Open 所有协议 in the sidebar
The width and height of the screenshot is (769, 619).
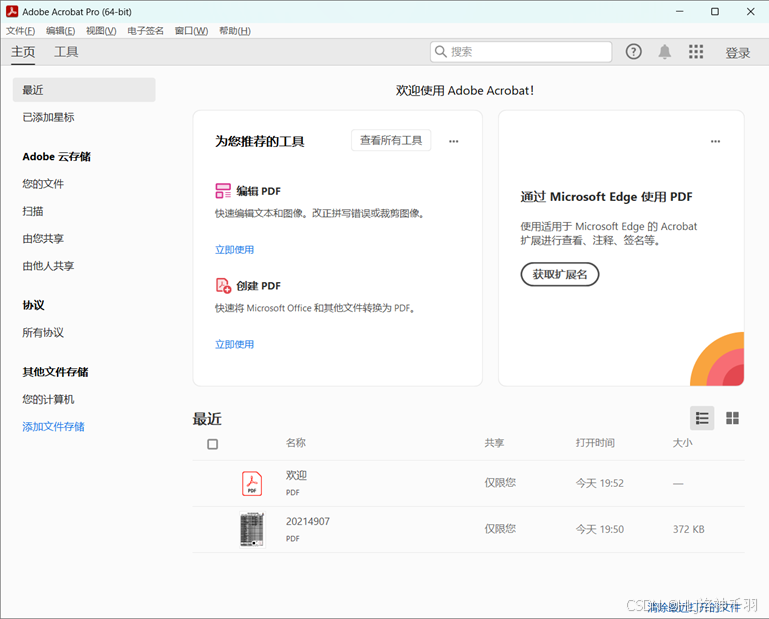coord(43,333)
